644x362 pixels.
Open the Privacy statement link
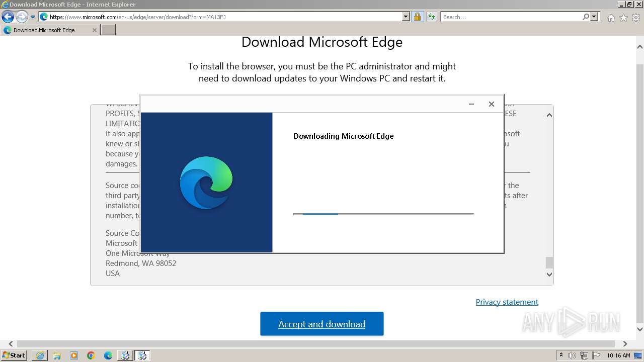point(507,302)
